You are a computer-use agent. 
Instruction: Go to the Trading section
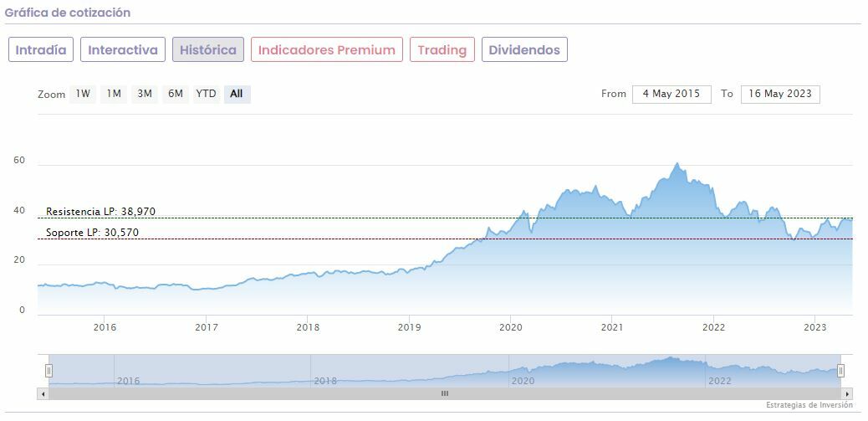pyautogui.click(x=442, y=49)
